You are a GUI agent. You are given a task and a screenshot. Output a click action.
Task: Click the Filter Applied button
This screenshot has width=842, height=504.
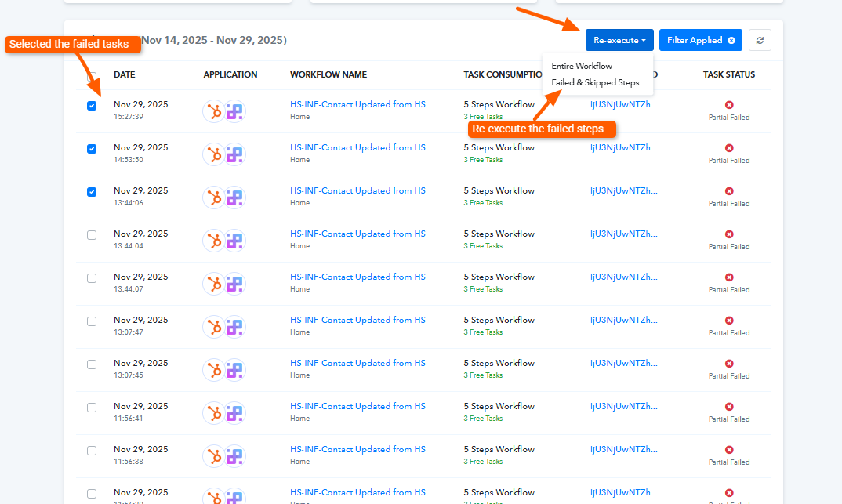(x=695, y=40)
